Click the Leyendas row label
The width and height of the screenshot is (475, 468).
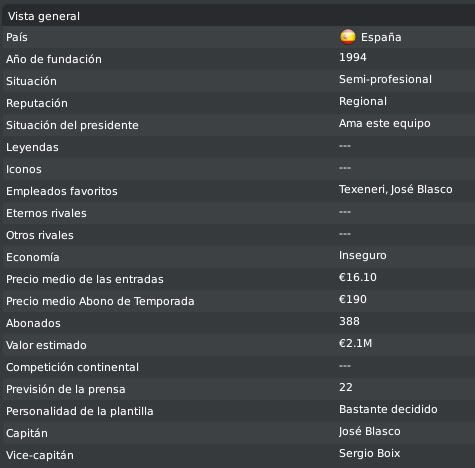tap(32, 147)
